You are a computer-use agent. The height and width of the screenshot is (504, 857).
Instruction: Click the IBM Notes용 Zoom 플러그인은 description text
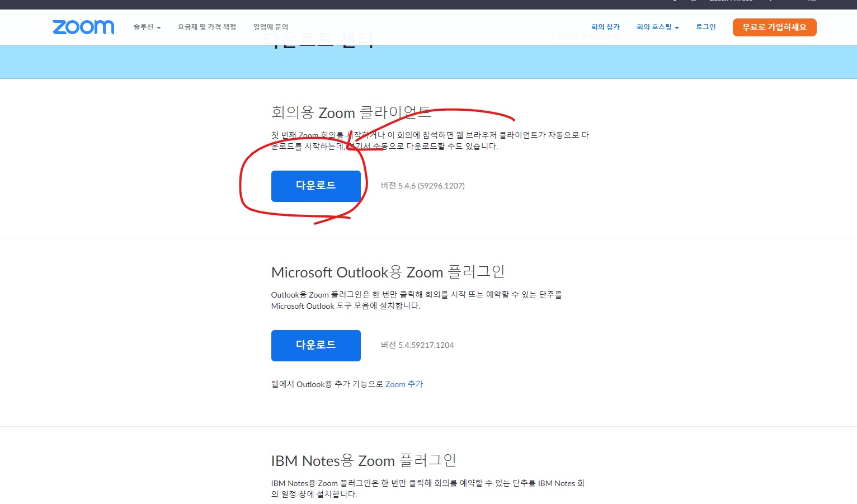tap(428, 488)
